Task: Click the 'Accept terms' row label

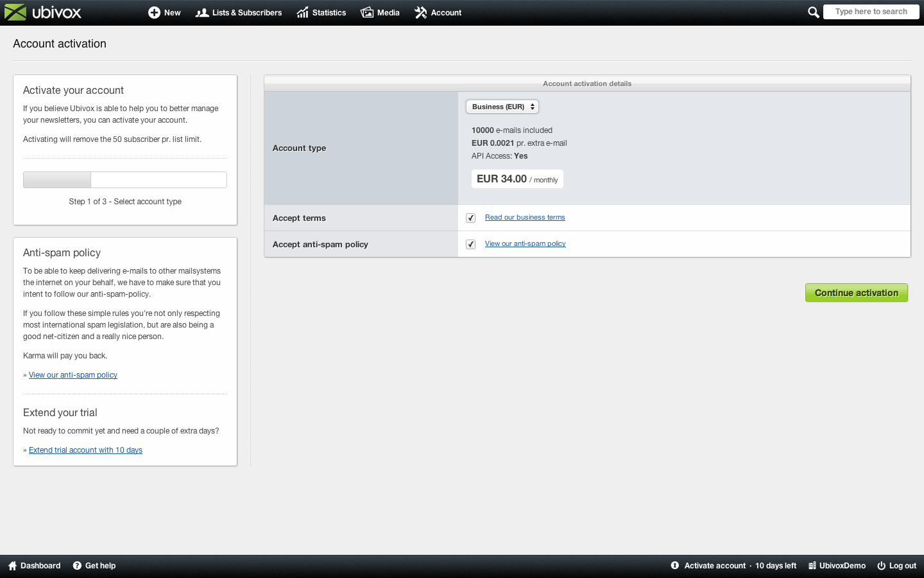Action: pos(299,218)
